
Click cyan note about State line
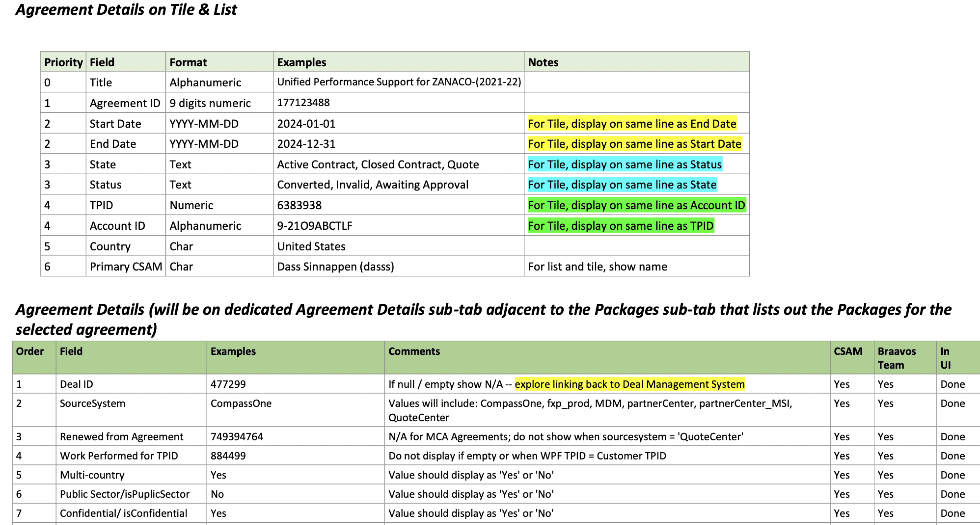pyautogui.click(x=622, y=185)
